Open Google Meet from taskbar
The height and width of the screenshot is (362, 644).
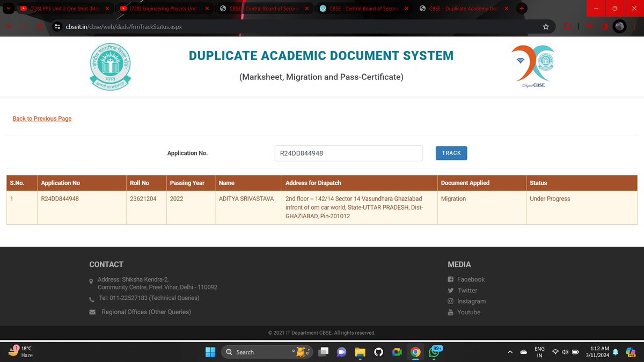(397, 352)
